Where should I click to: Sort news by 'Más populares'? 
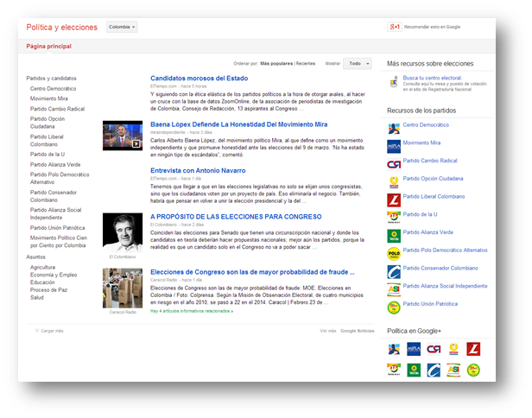click(x=276, y=64)
